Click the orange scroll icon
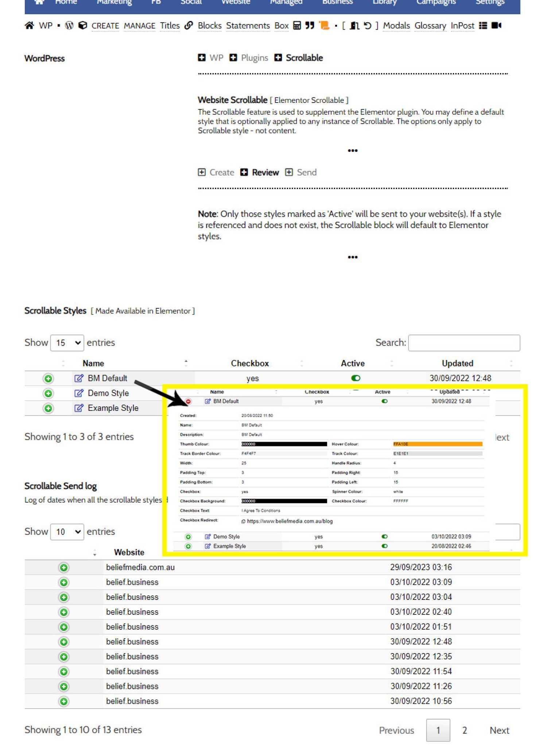Viewport: 547px width, 756px height. pyautogui.click(x=324, y=26)
